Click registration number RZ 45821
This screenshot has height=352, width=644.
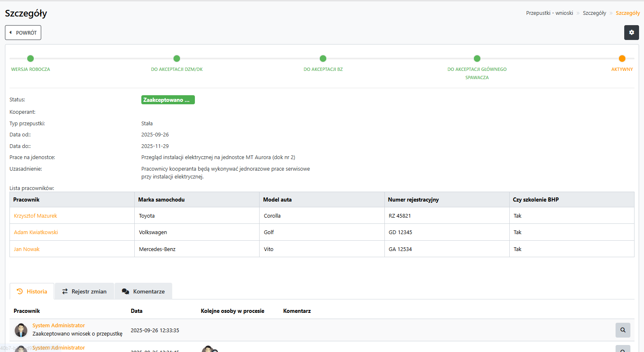point(400,216)
